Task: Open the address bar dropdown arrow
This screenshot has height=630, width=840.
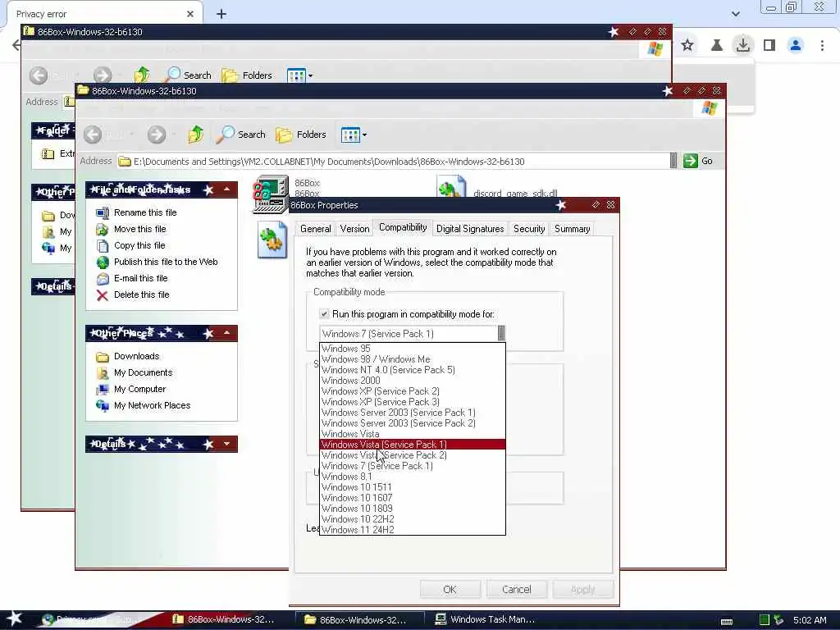Action: pos(673,161)
